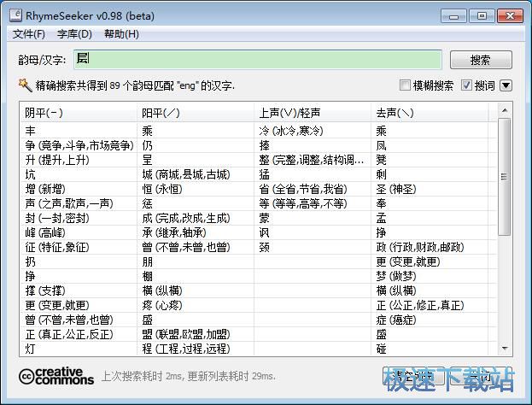Screen dimensions: 532x405
Task: Open the 字库(D) menu
Action: tap(74, 34)
